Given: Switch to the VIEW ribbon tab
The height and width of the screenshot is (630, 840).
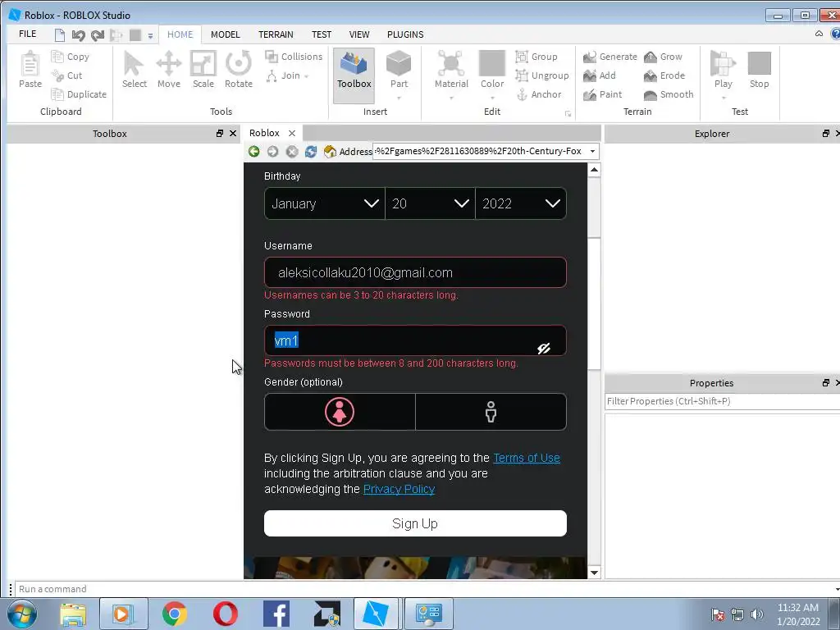Looking at the screenshot, I should point(359,34).
